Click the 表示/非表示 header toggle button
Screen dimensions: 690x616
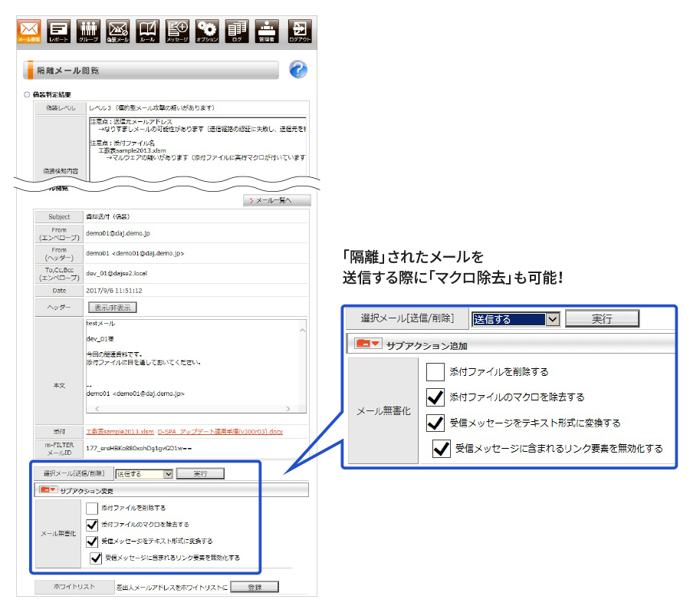112,307
